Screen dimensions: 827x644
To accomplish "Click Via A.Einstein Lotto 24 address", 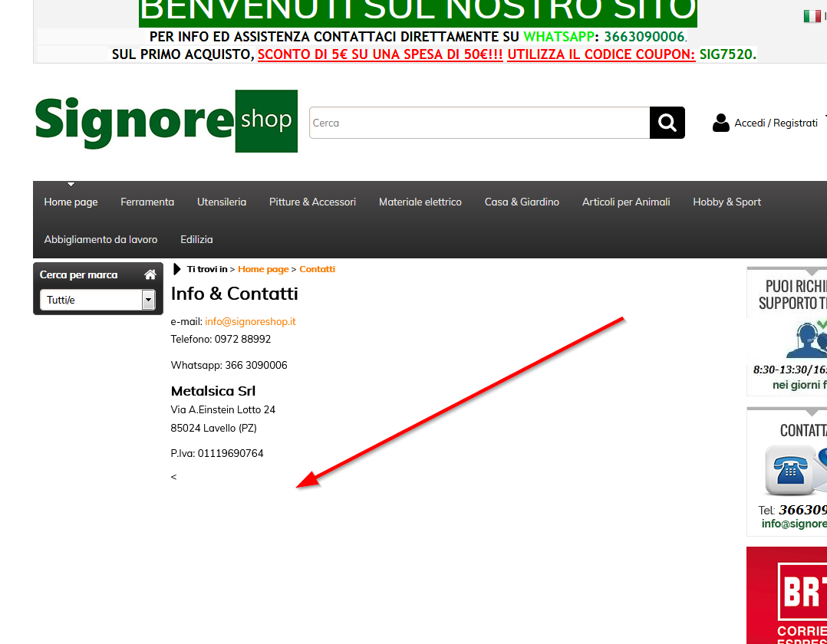I will (223, 410).
